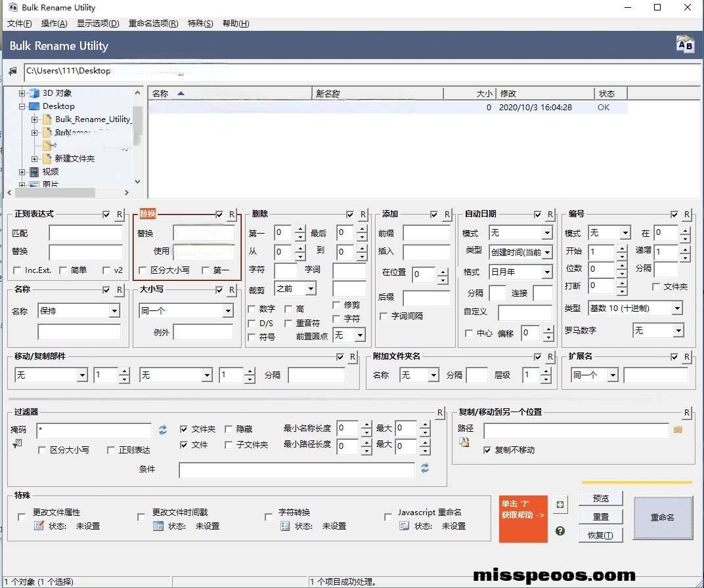Image resolution: width=704 pixels, height=588 pixels.
Task: Enable the 区分大小写 checkbox in 替换 panel
Action: [143, 270]
